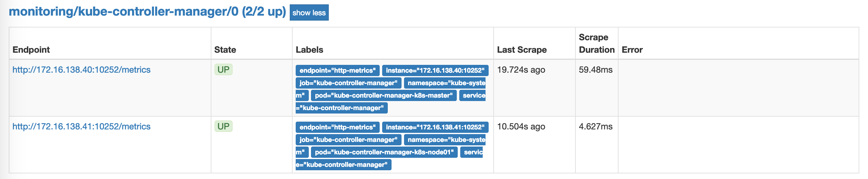The image size is (868, 179).
Task: Select the endpoint="http-metrics" label in first row
Action: 338,71
